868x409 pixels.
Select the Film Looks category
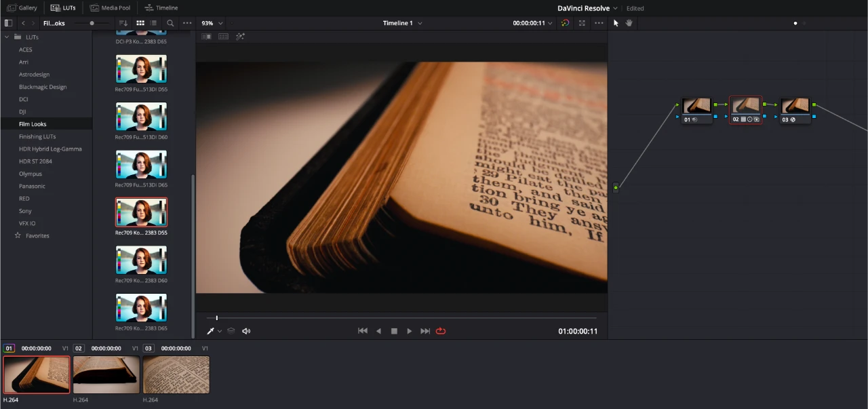click(x=33, y=123)
